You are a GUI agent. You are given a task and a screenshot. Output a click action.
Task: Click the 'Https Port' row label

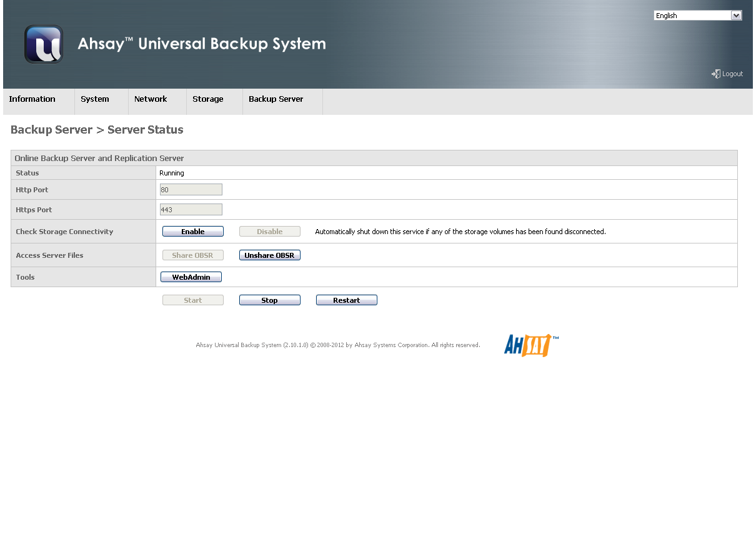pyautogui.click(x=34, y=210)
